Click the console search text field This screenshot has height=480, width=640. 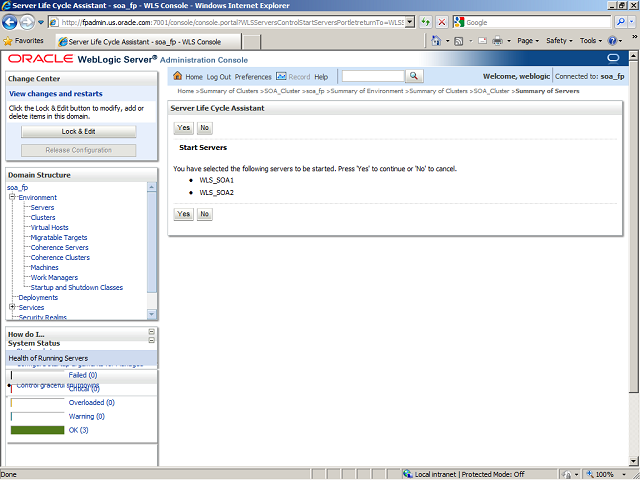pos(372,76)
